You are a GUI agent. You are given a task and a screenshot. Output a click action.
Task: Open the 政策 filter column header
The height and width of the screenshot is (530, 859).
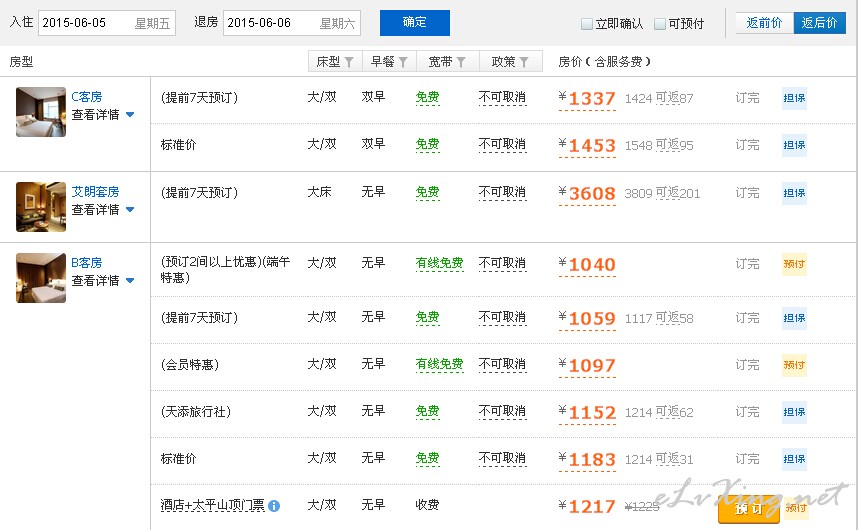click(510, 62)
